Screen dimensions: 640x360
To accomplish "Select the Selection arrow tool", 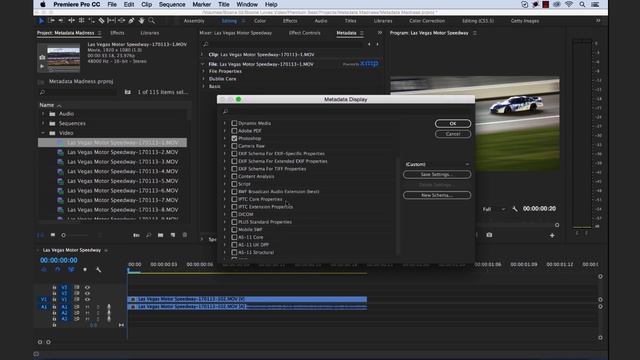I will (41, 21).
